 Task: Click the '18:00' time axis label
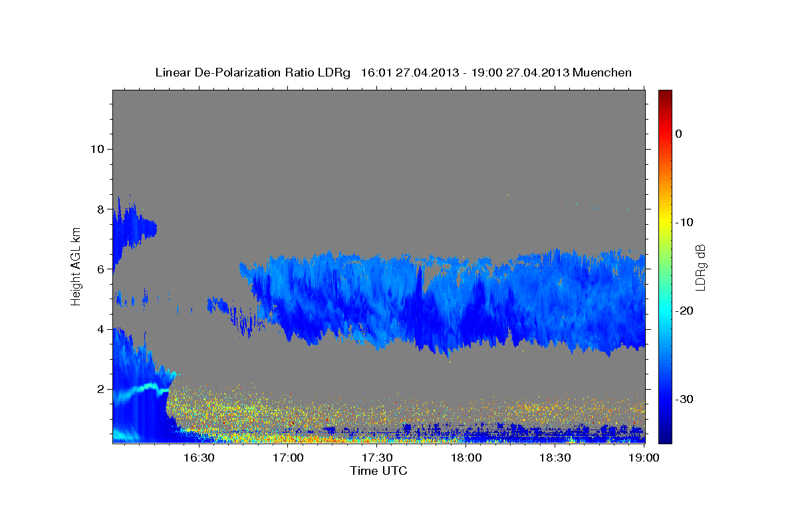click(x=466, y=458)
